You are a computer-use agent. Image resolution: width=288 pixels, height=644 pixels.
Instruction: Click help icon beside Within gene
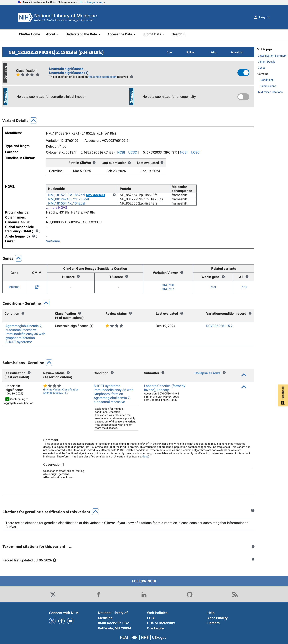[223, 277]
